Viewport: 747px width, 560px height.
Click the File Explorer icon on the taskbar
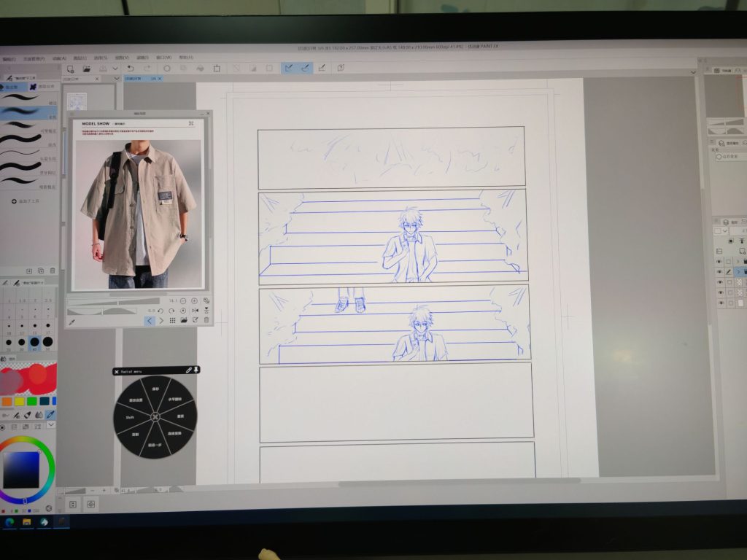coord(26,522)
